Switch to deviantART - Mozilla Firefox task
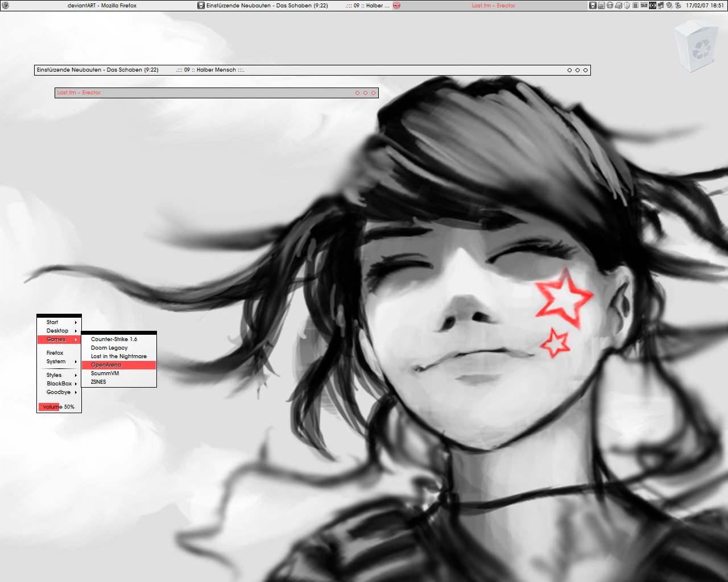Viewport: 728px width, 582px height. tap(98, 5)
